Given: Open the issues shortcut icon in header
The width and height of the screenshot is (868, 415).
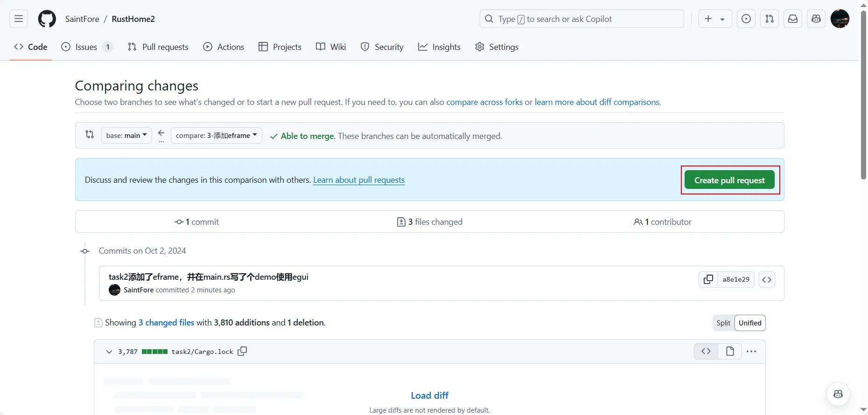Looking at the screenshot, I should coord(746,19).
